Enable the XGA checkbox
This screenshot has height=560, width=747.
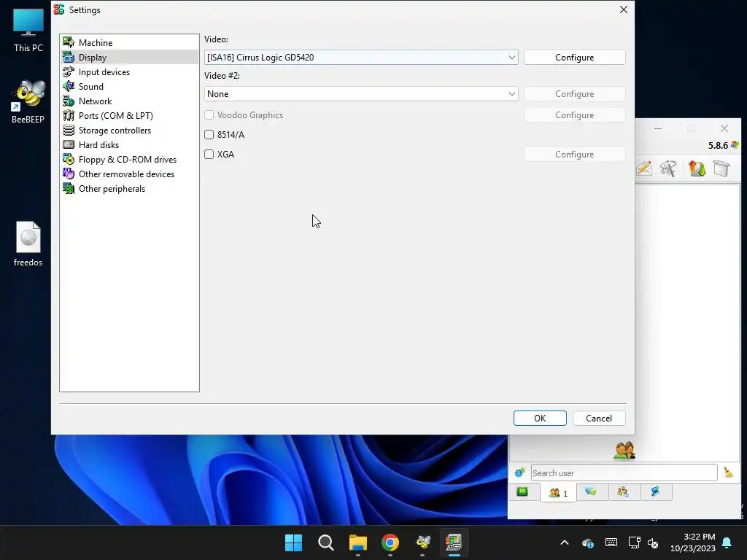(x=209, y=155)
